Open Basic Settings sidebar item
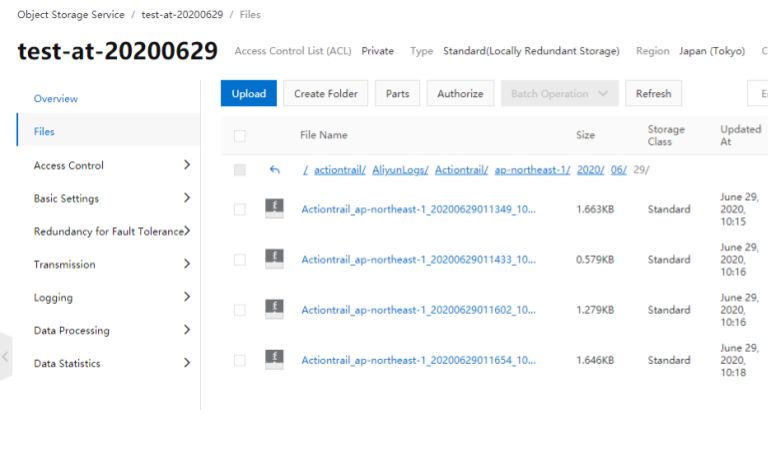Viewport: 773px width, 457px height. coord(66,199)
